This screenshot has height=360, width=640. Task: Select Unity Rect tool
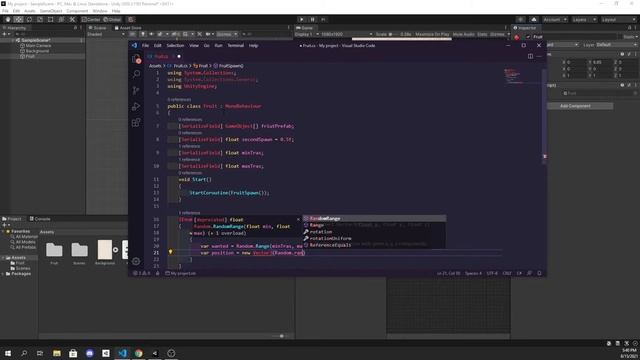click(x=51, y=20)
